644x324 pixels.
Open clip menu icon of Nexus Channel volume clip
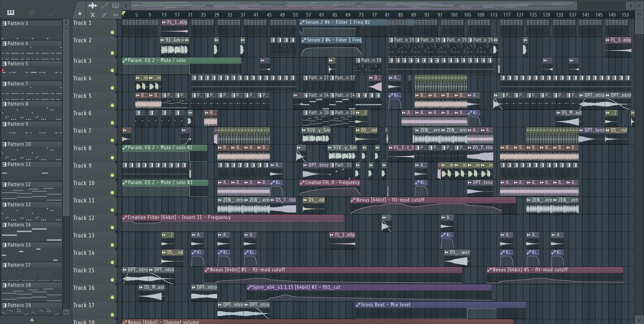(x=125, y=322)
